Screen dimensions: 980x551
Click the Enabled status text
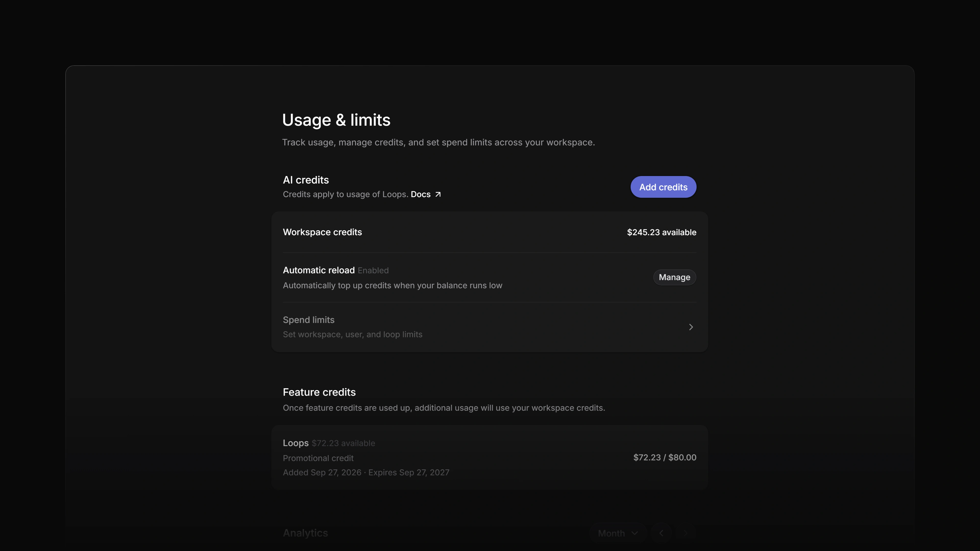click(373, 270)
